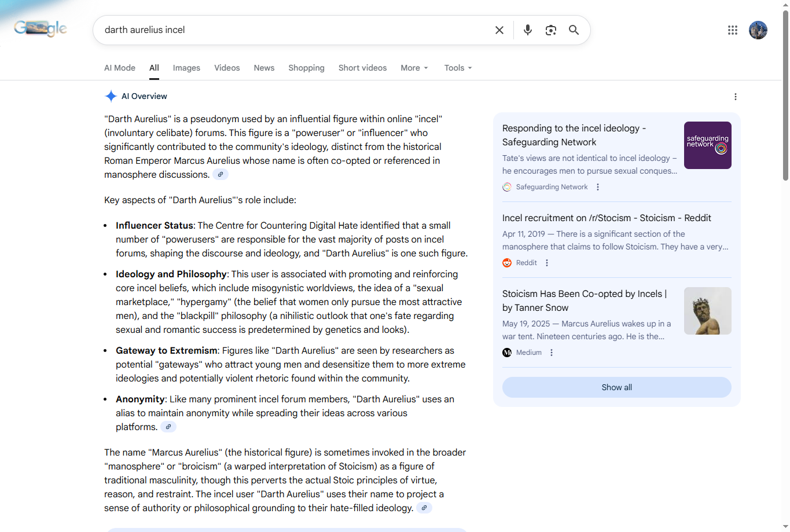Open options for Medium source result
The height and width of the screenshot is (532, 790).
click(552, 353)
